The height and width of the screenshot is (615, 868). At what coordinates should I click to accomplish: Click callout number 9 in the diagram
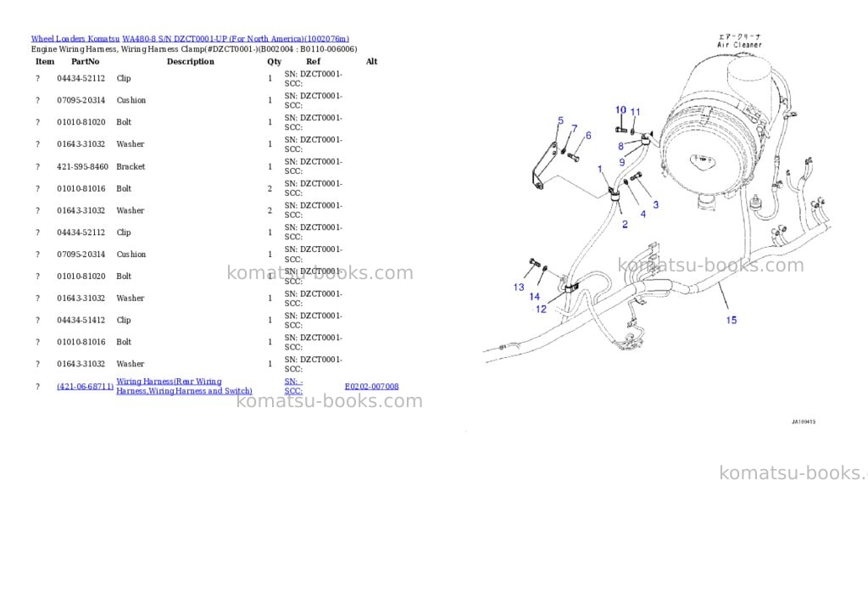pyautogui.click(x=622, y=162)
